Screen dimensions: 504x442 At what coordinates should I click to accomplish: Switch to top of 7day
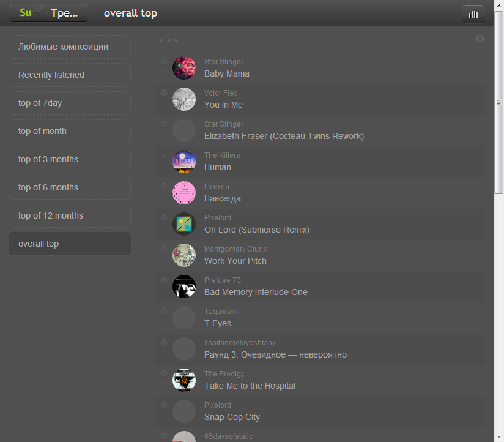(x=70, y=103)
